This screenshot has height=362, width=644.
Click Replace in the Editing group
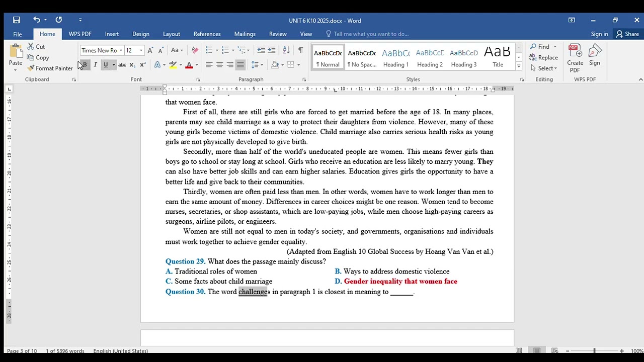tap(543, 58)
